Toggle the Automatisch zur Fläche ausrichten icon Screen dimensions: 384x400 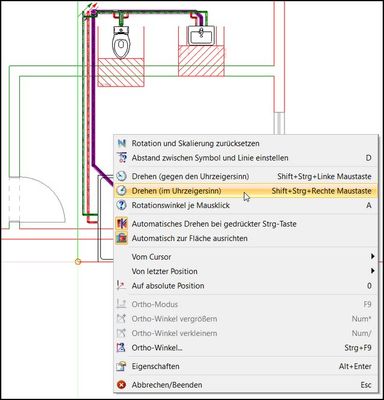tap(122, 238)
